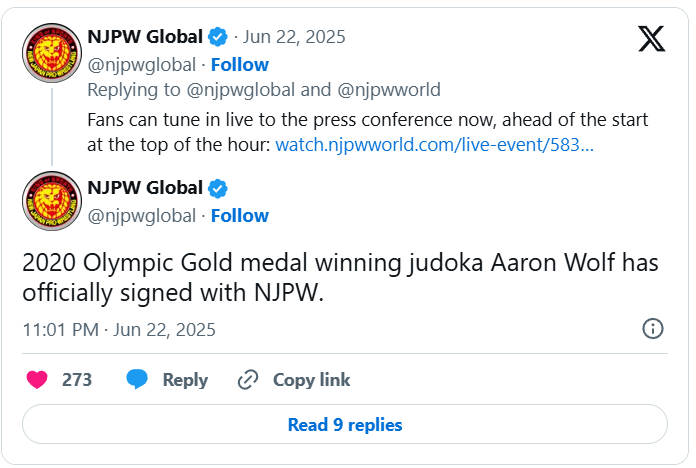Viewport: 696px width, 468px height.
Task: Click the verified badge in the parent tweet
Action: coord(218,38)
